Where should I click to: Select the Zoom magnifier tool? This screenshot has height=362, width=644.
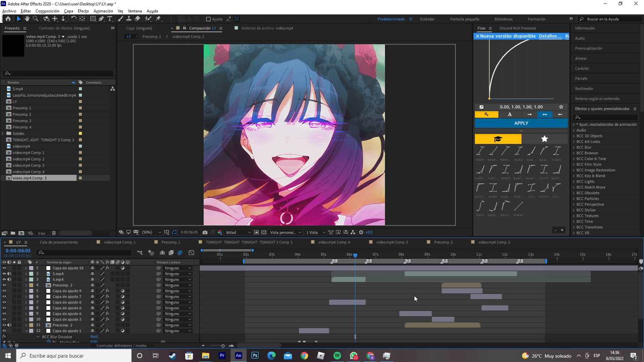36,19
